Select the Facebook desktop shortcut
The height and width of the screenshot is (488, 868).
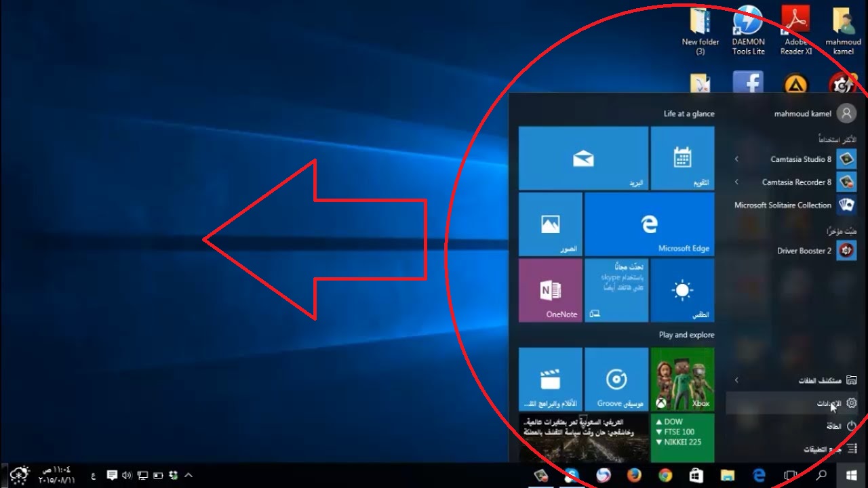[x=748, y=83]
